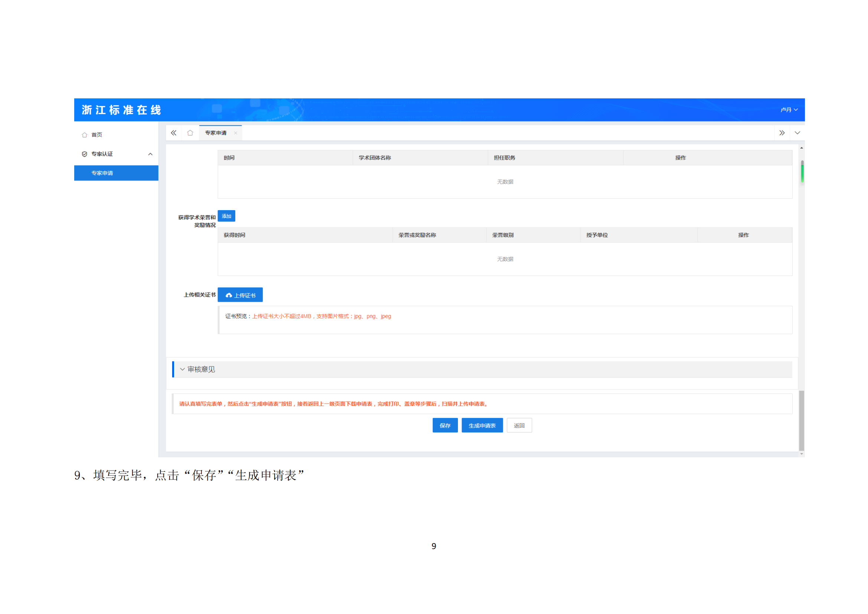This screenshot has height=614, width=868.
Task: Select 专家申请 in sidebar menu
Action: tap(116, 173)
